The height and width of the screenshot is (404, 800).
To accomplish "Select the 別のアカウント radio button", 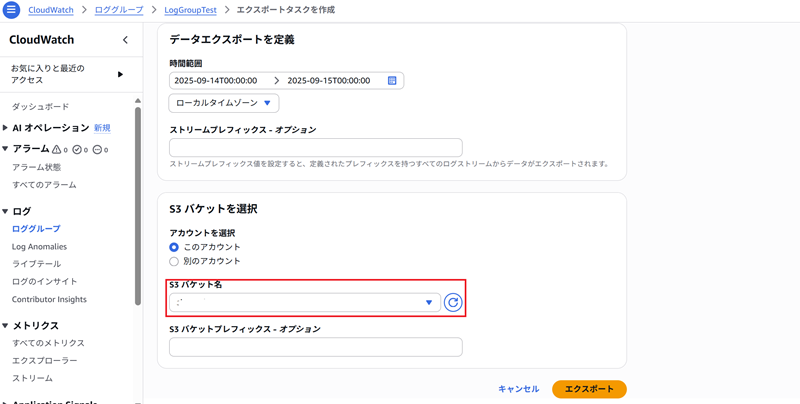I will 174,261.
